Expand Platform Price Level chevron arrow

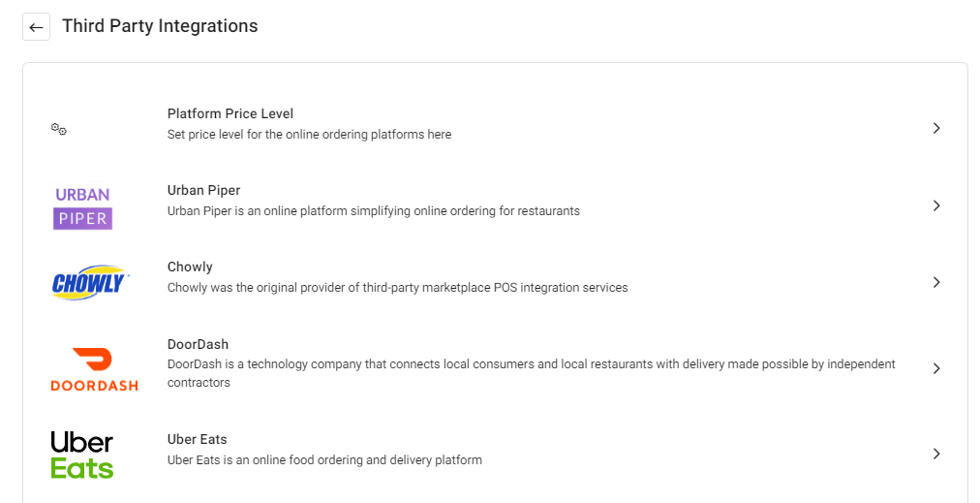(x=936, y=128)
